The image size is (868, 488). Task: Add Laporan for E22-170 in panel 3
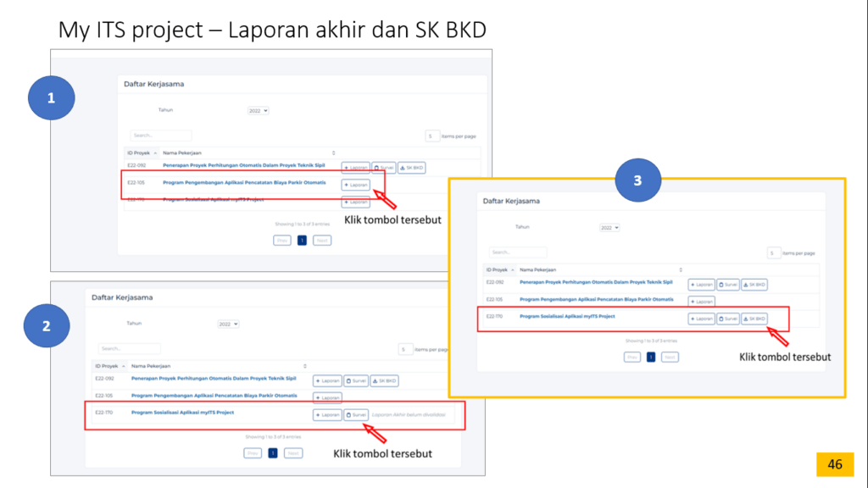pos(701,319)
